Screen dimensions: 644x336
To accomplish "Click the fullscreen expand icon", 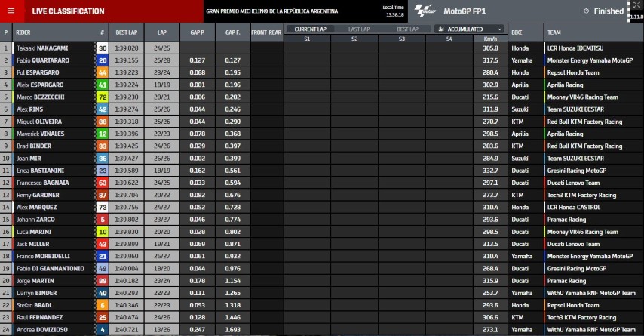I will pyautogui.click(x=636, y=5).
